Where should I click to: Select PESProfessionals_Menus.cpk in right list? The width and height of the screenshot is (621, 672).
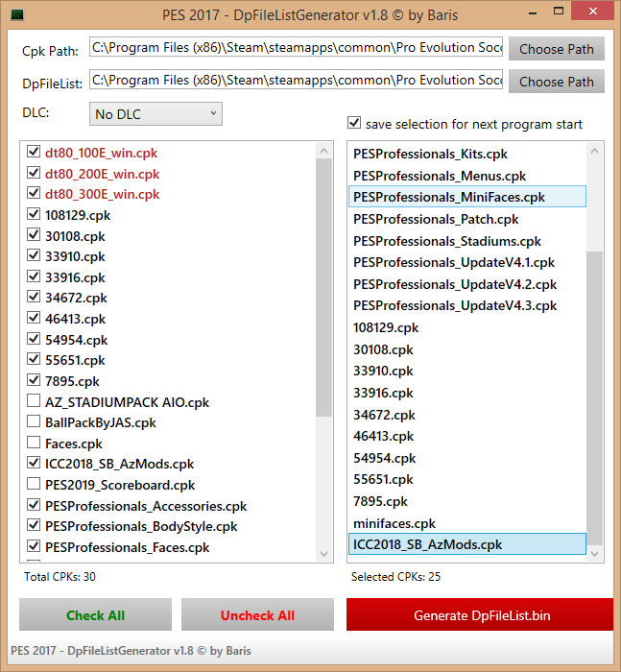click(x=467, y=176)
